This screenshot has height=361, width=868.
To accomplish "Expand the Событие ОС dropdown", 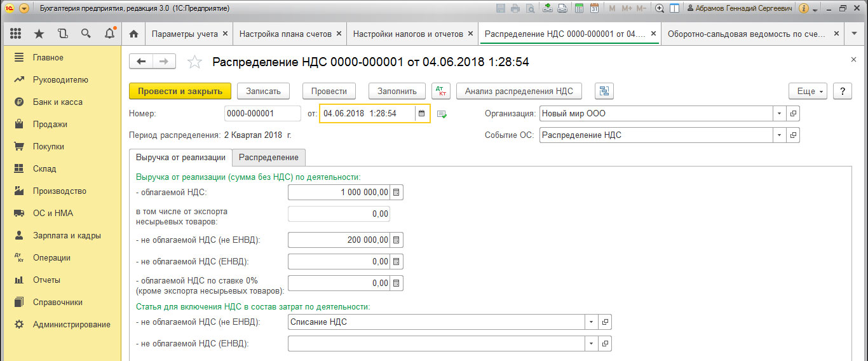I will pos(780,135).
